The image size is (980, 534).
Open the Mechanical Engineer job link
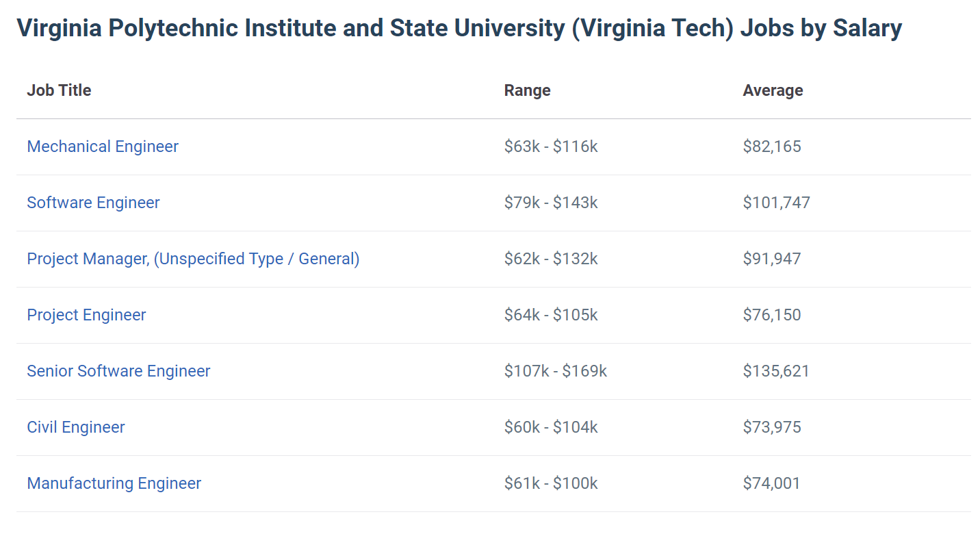pos(103,147)
